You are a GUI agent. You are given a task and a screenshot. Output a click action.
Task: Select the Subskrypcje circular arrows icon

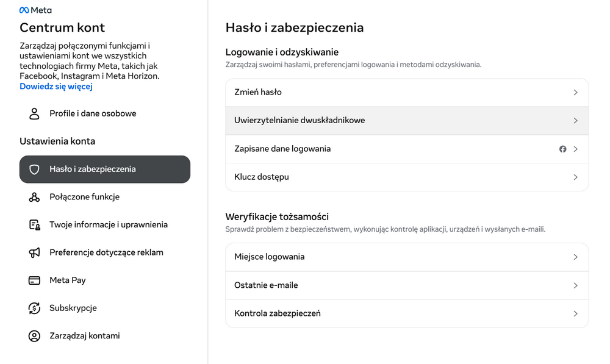(x=34, y=308)
